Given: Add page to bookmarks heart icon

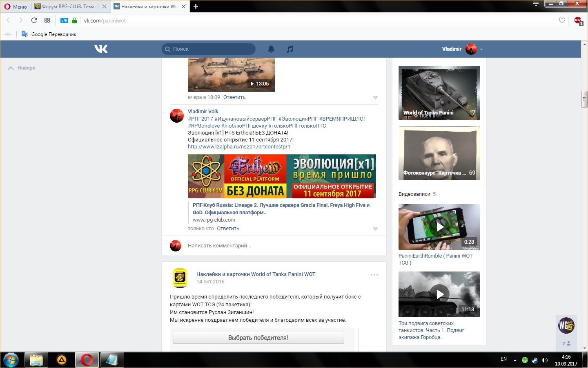Looking at the screenshot, I should point(562,20).
